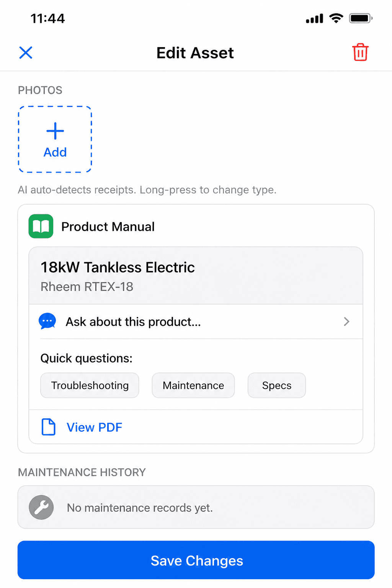The height and width of the screenshot is (588, 392).
Task: Close the Edit Asset screen with the X icon
Action: pos(26,53)
